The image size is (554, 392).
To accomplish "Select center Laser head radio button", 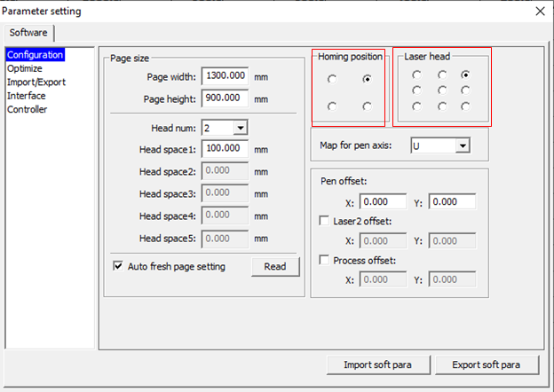I will tap(442, 90).
